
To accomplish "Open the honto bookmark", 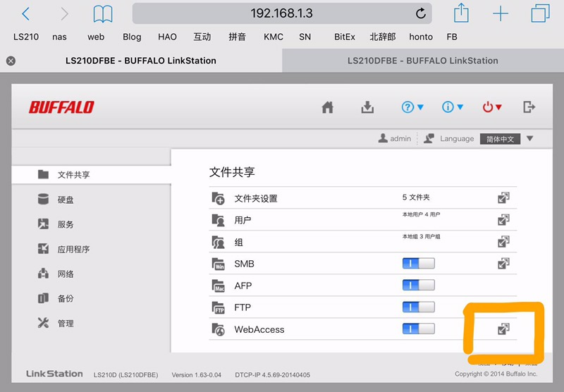I will tap(421, 37).
